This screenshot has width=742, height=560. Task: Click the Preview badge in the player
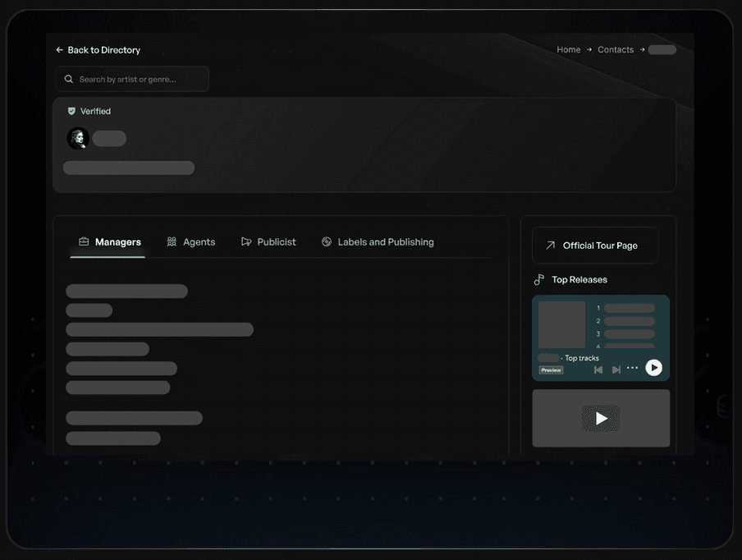(551, 370)
